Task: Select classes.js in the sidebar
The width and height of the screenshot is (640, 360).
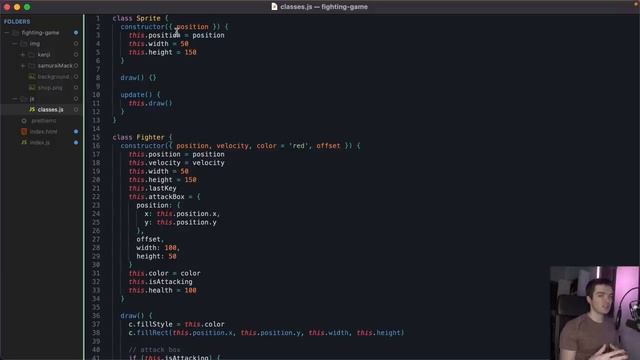Action: 50,110
